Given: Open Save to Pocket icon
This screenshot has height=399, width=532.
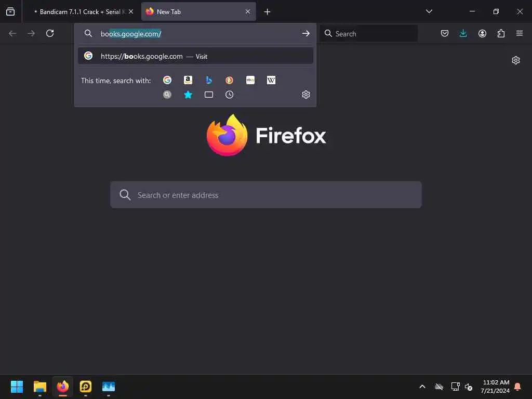Looking at the screenshot, I should pyautogui.click(x=445, y=33).
